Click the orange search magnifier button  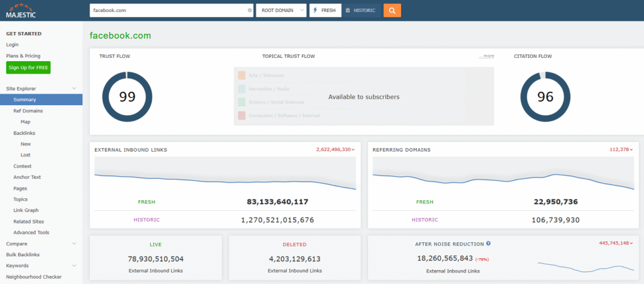(392, 11)
